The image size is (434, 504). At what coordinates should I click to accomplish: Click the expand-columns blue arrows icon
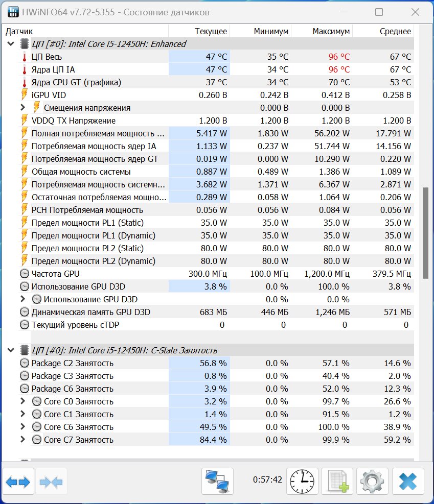pyautogui.click(x=18, y=482)
